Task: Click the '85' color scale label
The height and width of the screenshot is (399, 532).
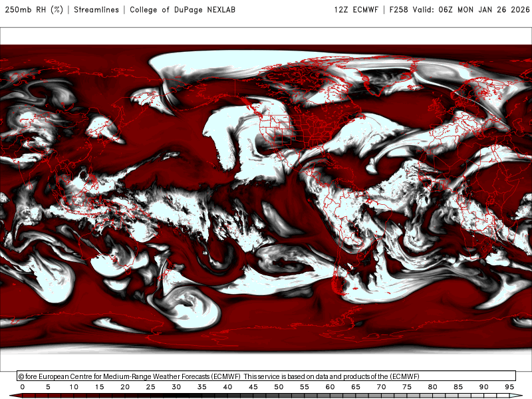Action: pos(458,387)
